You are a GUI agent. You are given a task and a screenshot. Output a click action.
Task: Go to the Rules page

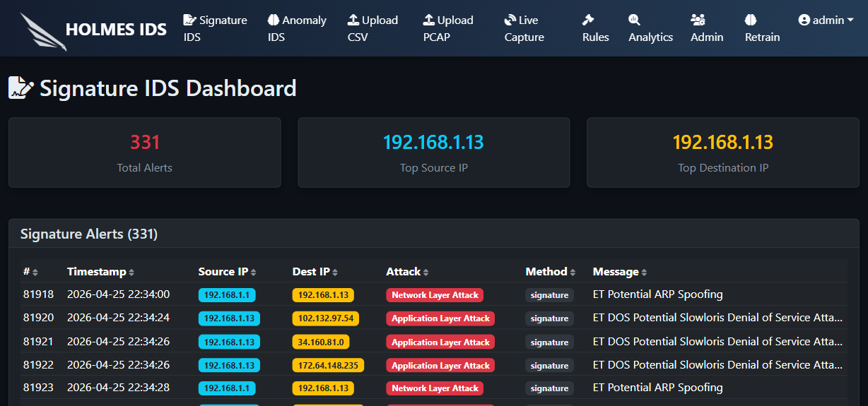[596, 29]
